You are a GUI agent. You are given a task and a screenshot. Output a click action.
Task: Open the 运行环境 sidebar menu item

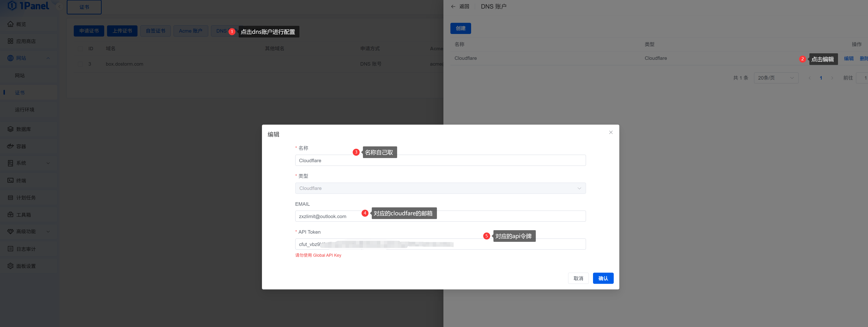click(x=24, y=110)
